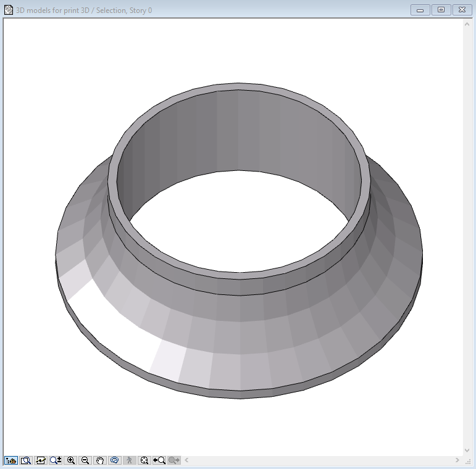Screen dimensions: 476x469
Task: Click the Zoom Out magnifier icon
Action: 85,460
